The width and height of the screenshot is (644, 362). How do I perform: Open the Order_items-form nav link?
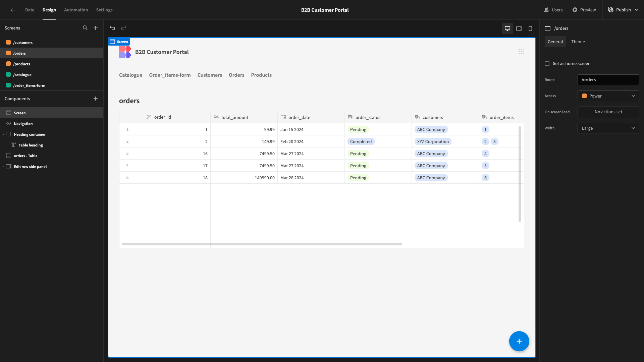point(170,75)
